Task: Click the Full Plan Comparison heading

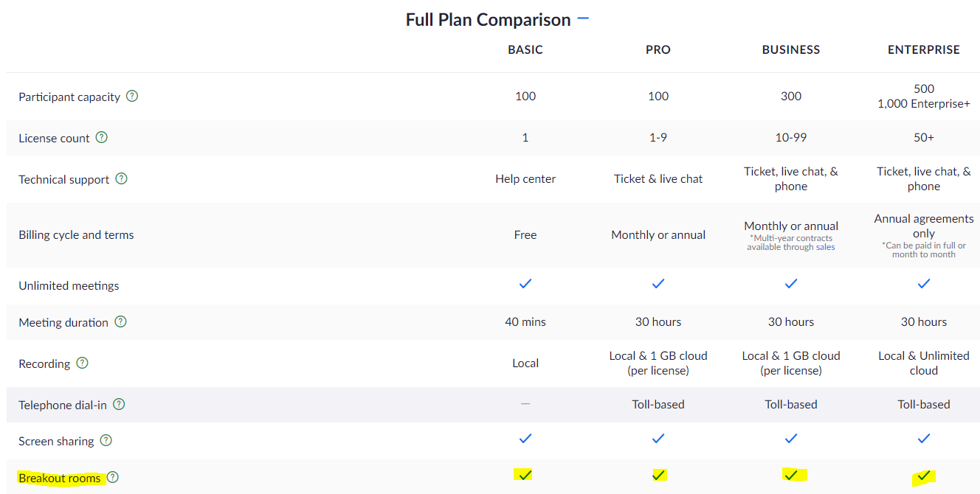Action: click(x=488, y=20)
